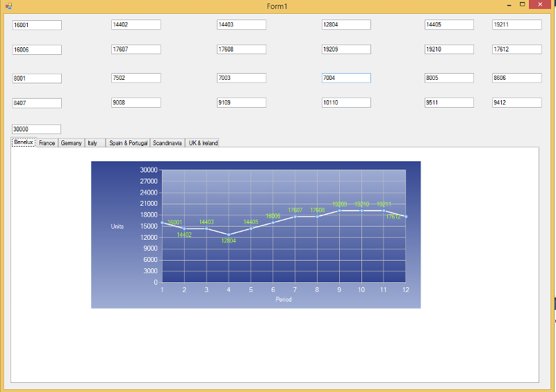Select the input box containing 8005
Screen dimensions: 556x392
click(x=449, y=78)
